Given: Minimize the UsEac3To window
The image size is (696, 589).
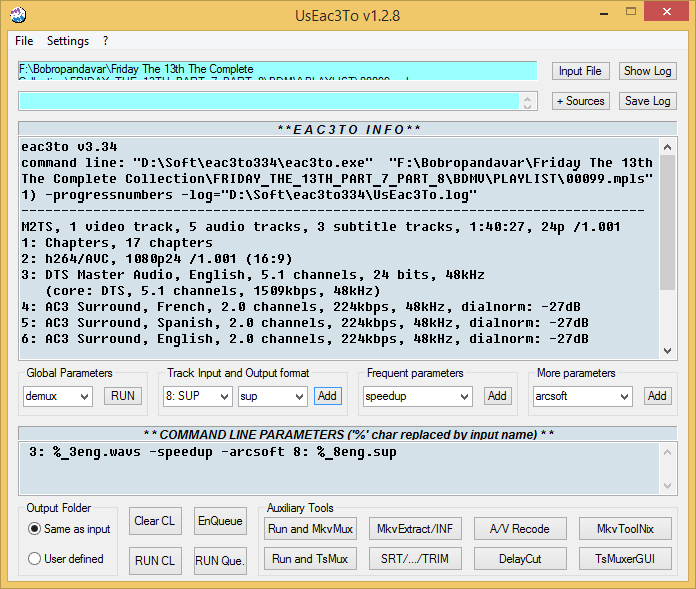Looking at the screenshot, I should pos(604,12).
